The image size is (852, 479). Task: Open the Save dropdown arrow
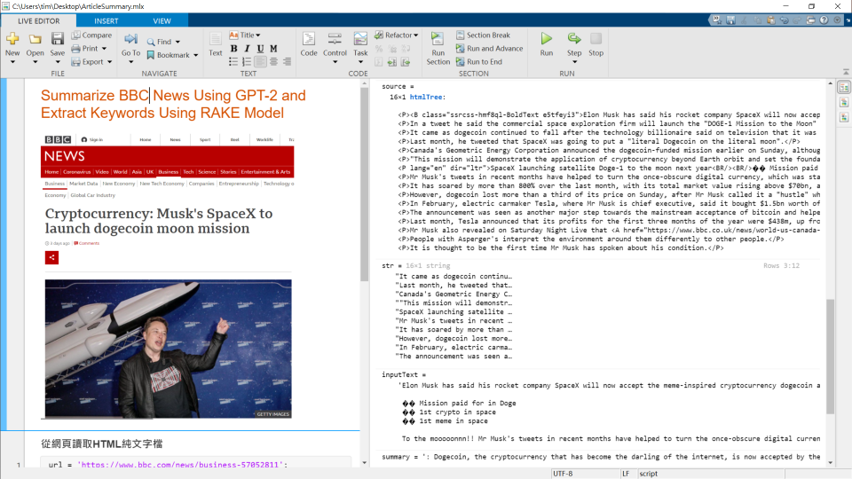coord(57,62)
